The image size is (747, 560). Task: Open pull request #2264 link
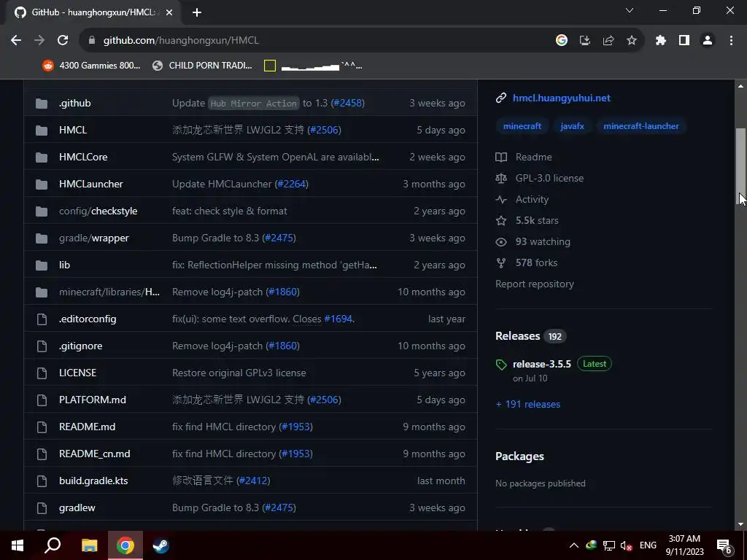[292, 184]
